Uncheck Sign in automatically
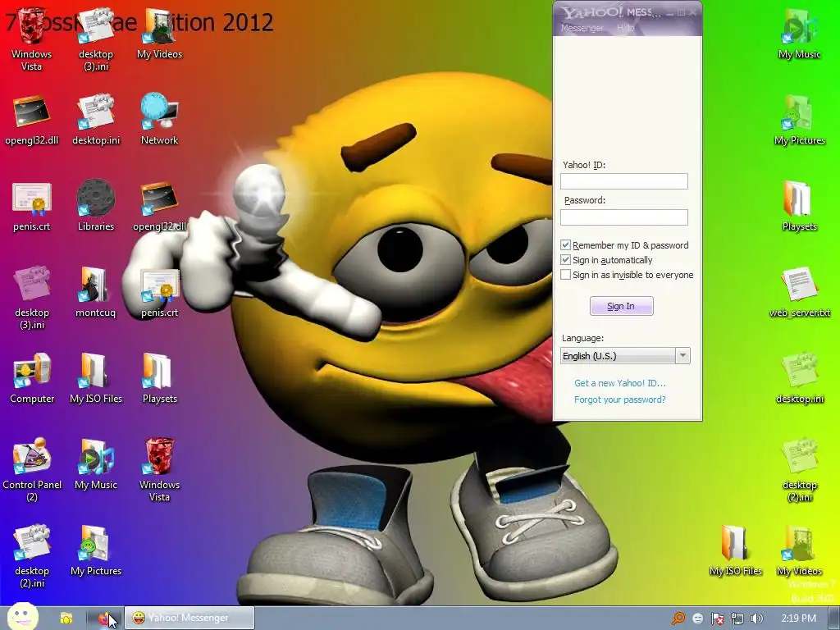Screen dimensions: 840x630 [565, 260]
